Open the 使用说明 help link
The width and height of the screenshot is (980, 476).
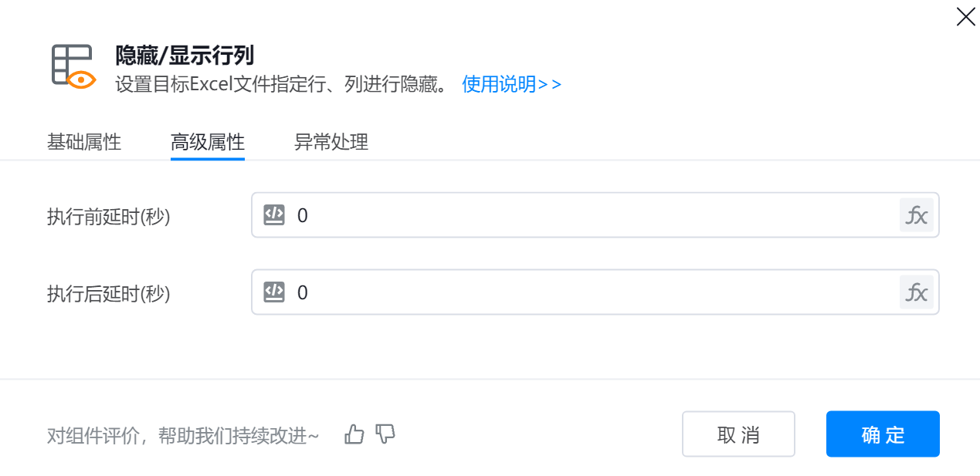tap(511, 84)
